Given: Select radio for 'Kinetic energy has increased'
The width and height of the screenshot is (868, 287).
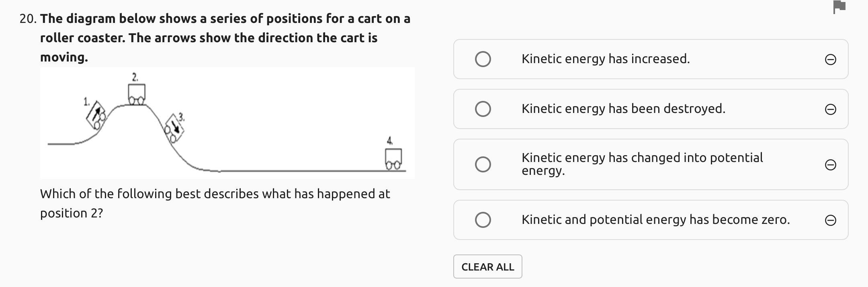Looking at the screenshot, I should click(483, 59).
